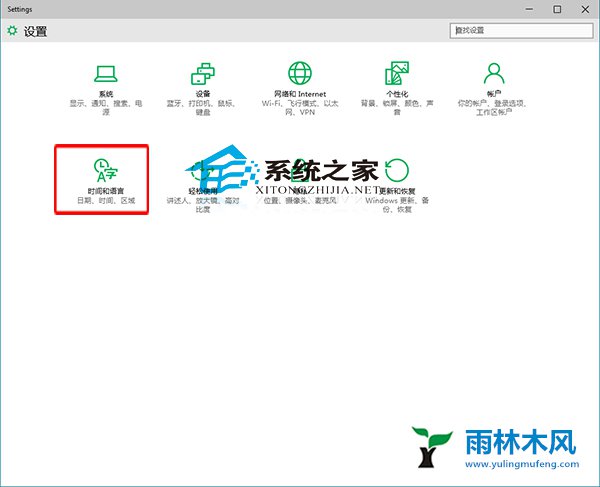The height and width of the screenshot is (487, 600).
Task: Click the 更新和恢复 text label
Action: coord(397,190)
